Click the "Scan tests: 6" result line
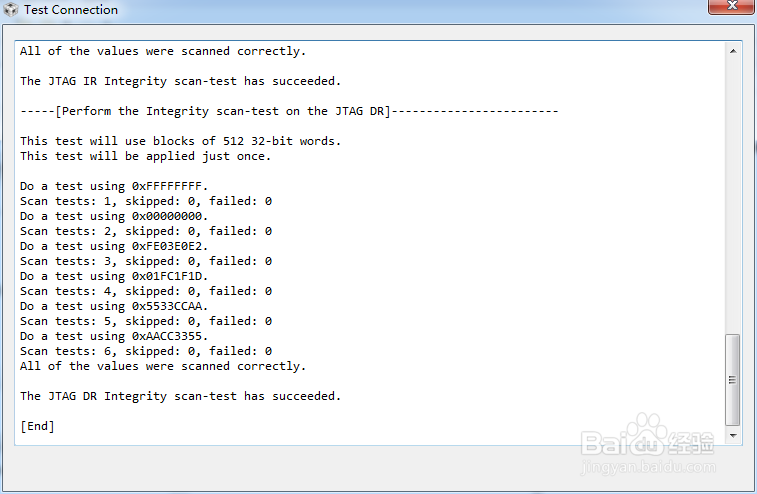757x494 pixels. tap(146, 351)
